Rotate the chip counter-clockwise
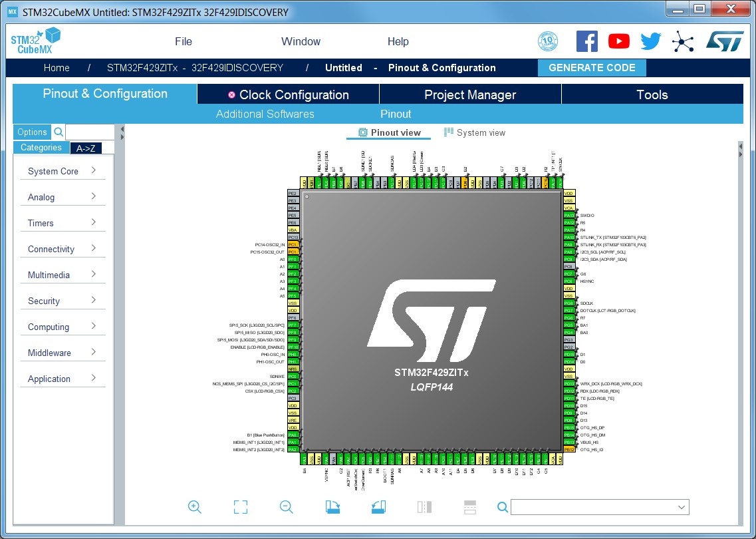 click(x=378, y=506)
